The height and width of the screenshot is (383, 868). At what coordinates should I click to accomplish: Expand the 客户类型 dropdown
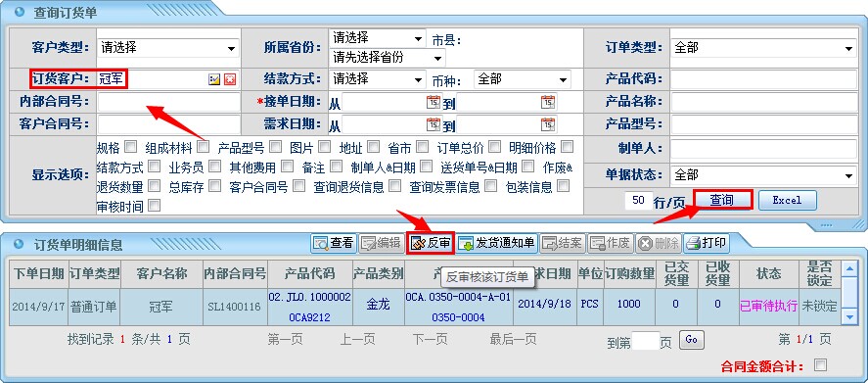tap(168, 48)
